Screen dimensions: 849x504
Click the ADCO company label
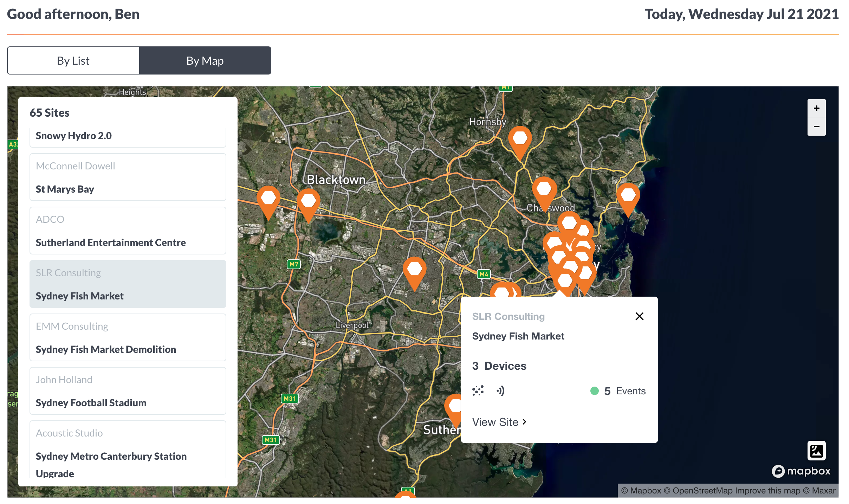(50, 219)
